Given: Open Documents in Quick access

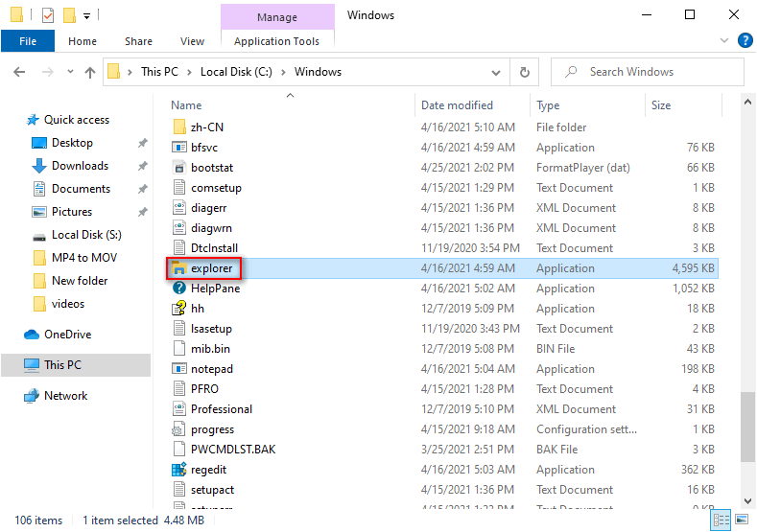Looking at the screenshot, I should coord(82,189).
